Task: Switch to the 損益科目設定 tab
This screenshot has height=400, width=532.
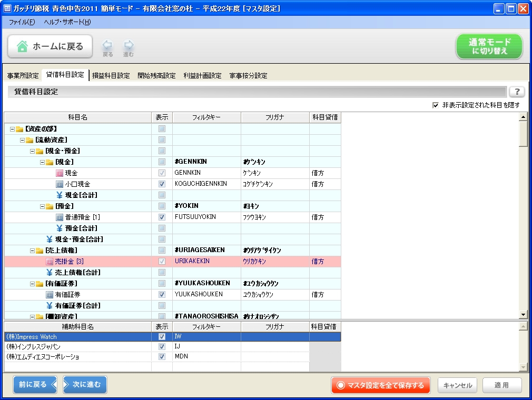Action: tap(111, 75)
